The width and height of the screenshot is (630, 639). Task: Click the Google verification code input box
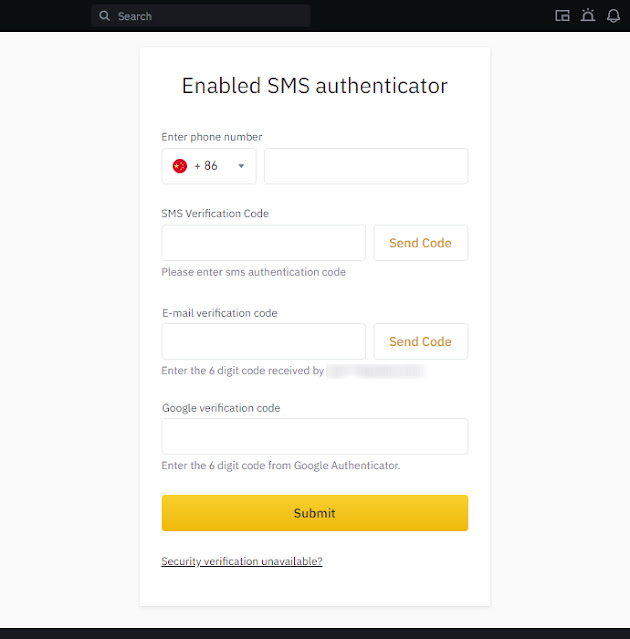[x=315, y=436]
